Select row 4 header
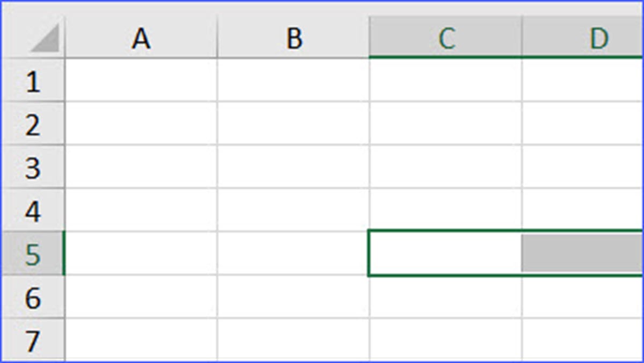 pos(33,211)
